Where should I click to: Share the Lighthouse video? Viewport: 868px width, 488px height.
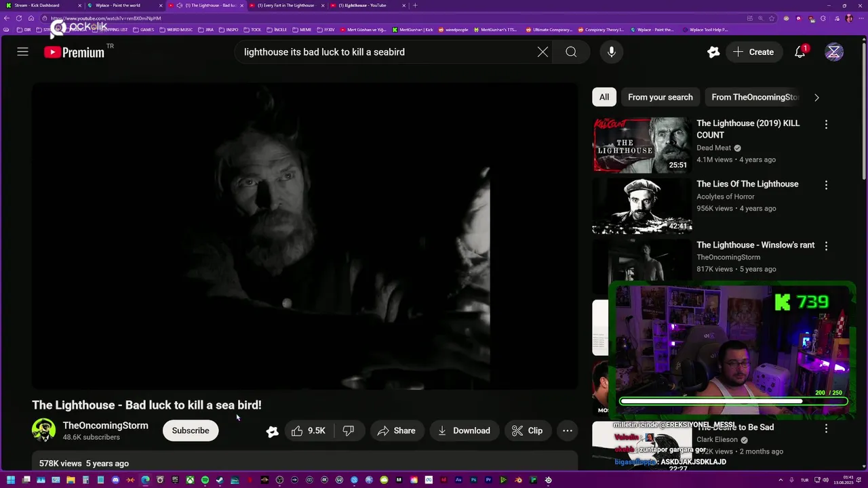pos(397,430)
